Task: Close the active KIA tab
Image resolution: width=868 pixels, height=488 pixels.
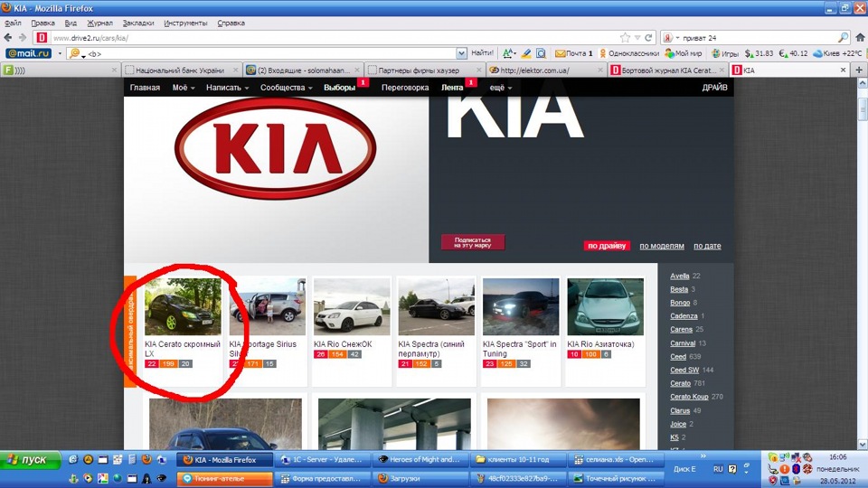Action: 843,70
